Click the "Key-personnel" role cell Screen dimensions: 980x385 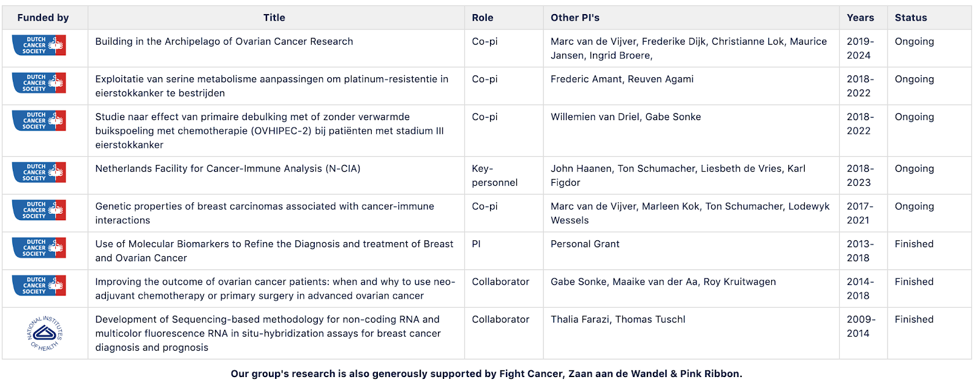click(494, 175)
